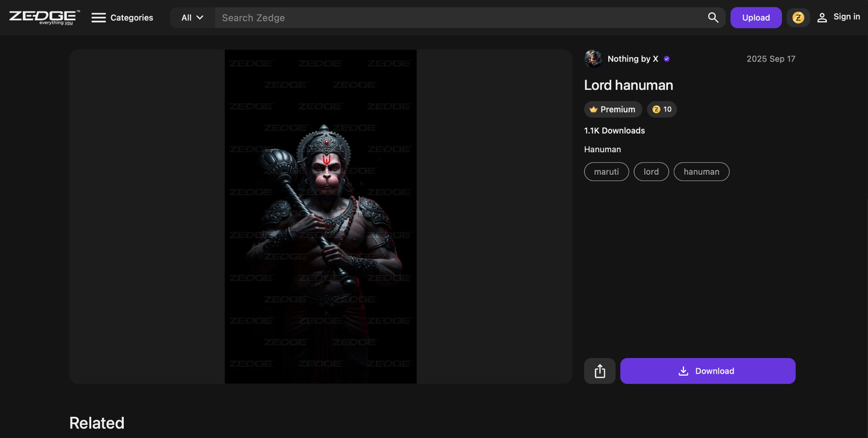The height and width of the screenshot is (438, 868).
Task: Click the purple Download button
Action: pos(708,371)
